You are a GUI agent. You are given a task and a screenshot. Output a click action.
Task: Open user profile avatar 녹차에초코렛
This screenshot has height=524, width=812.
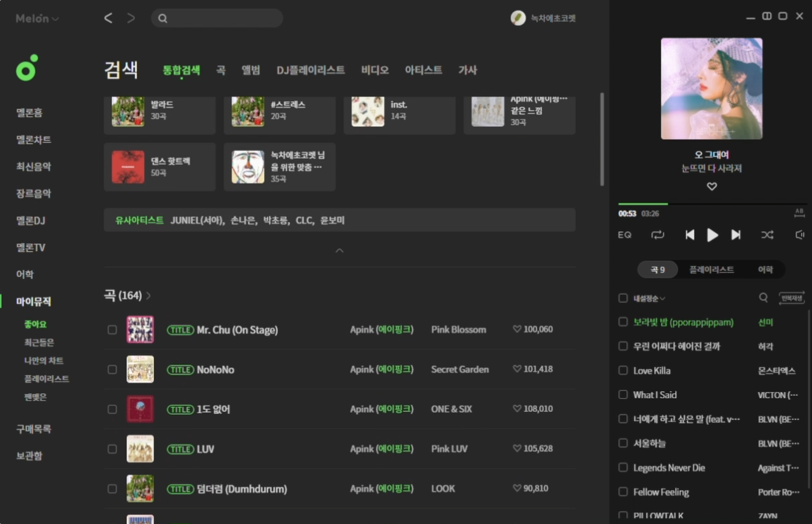[518, 18]
